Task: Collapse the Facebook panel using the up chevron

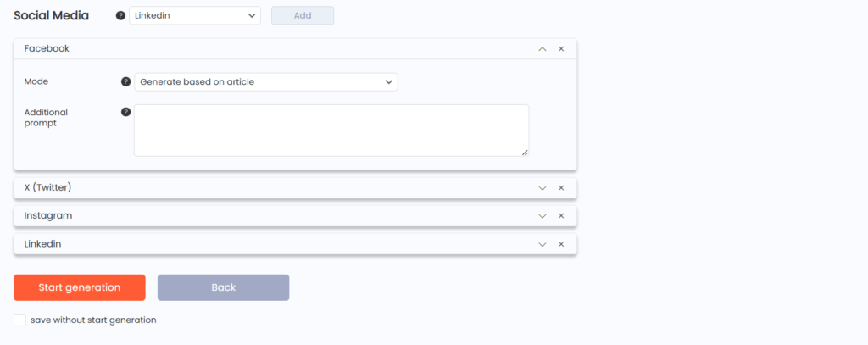Action: (542, 48)
